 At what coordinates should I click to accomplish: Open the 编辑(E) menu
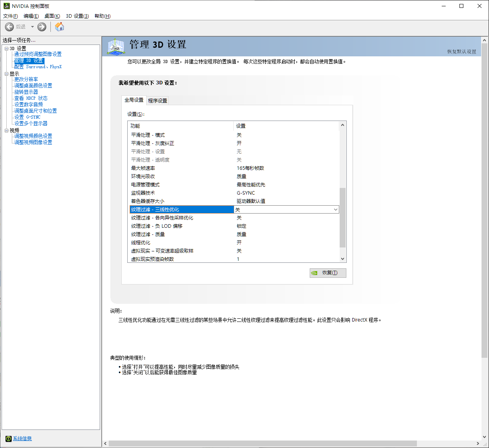(31, 16)
